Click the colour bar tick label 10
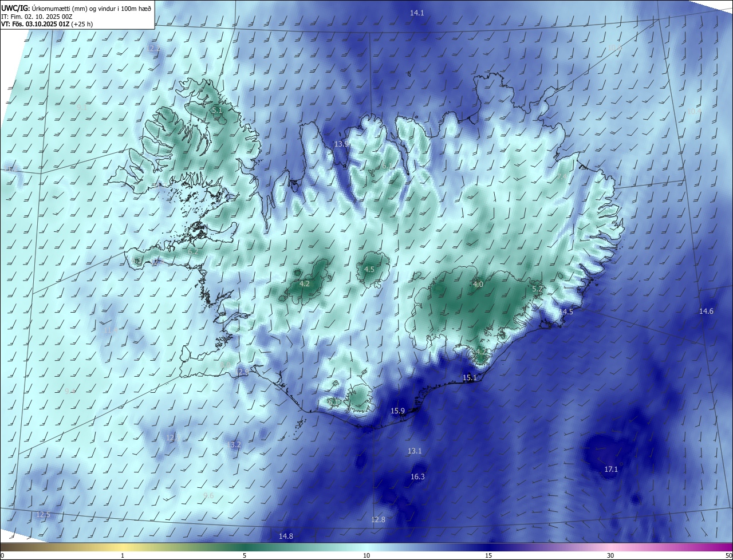733x560 pixels. click(366, 555)
